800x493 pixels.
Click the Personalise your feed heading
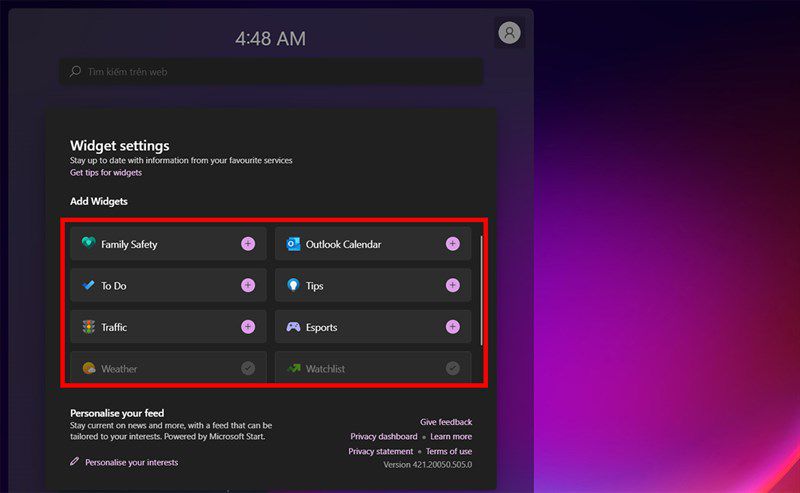[x=117, y=413]
